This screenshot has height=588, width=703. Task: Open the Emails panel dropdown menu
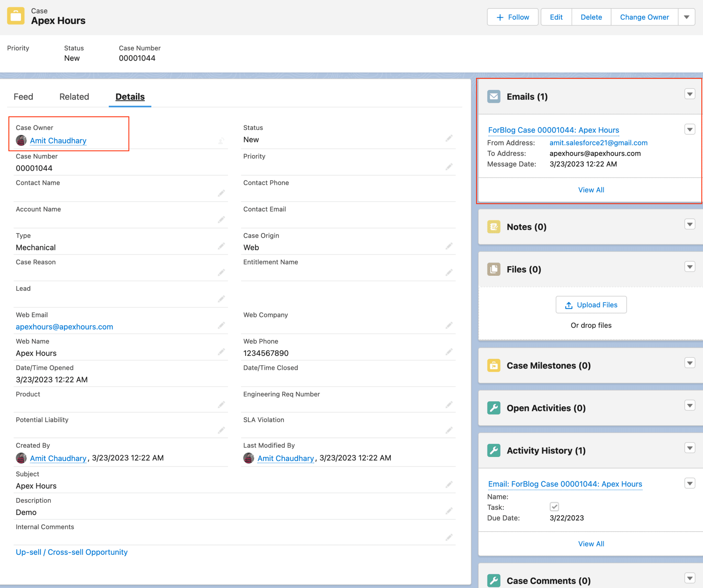(690, 94)
